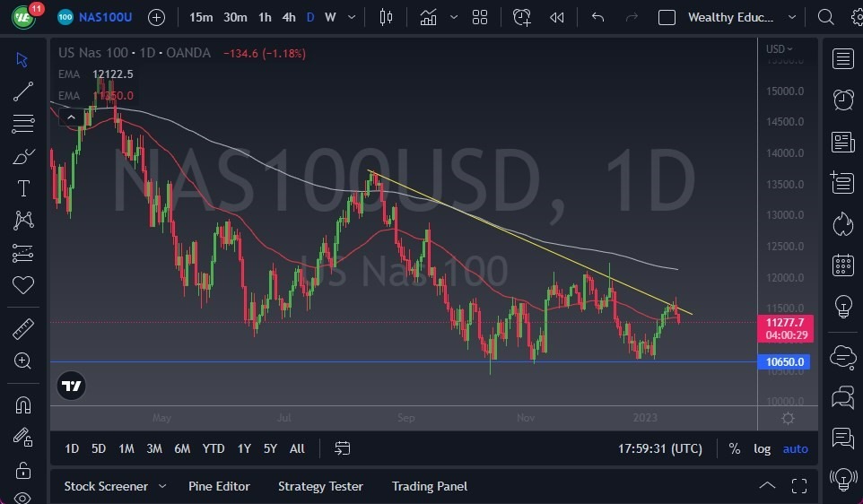This screenshot has height=504, width=863.
Task: Expand the timeframe interval dropdown
Action: pos(352,18)
